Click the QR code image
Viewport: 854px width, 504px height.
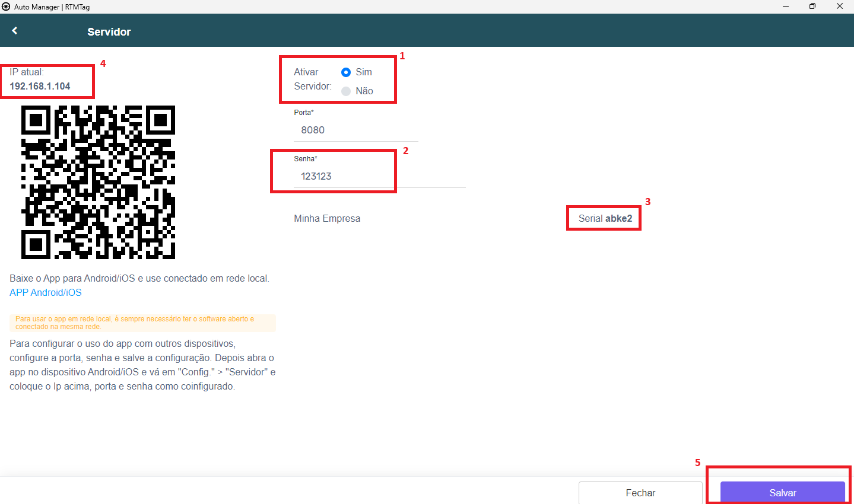(98, 182)
